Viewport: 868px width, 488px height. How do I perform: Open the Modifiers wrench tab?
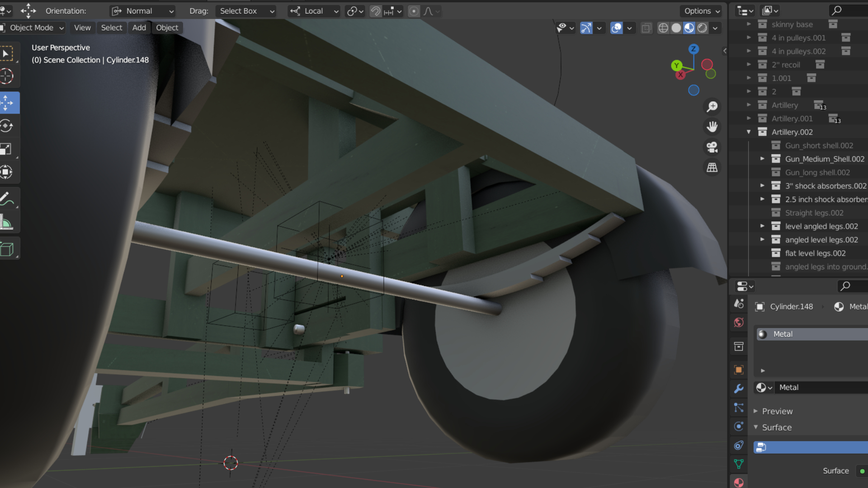739,389
